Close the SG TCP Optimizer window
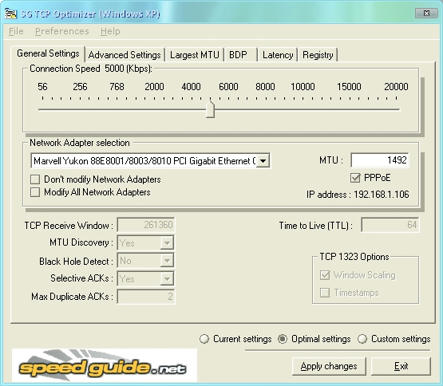 426,13
